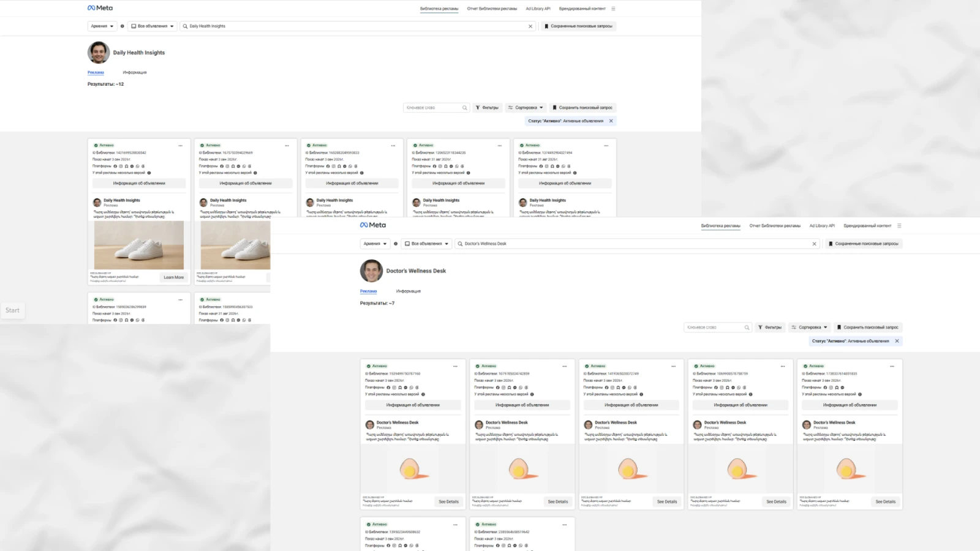980x551 pixels.
Task: Expand the Все объявления dropdown in Doctor's Wellness window
Action: (x=427, y=244)
